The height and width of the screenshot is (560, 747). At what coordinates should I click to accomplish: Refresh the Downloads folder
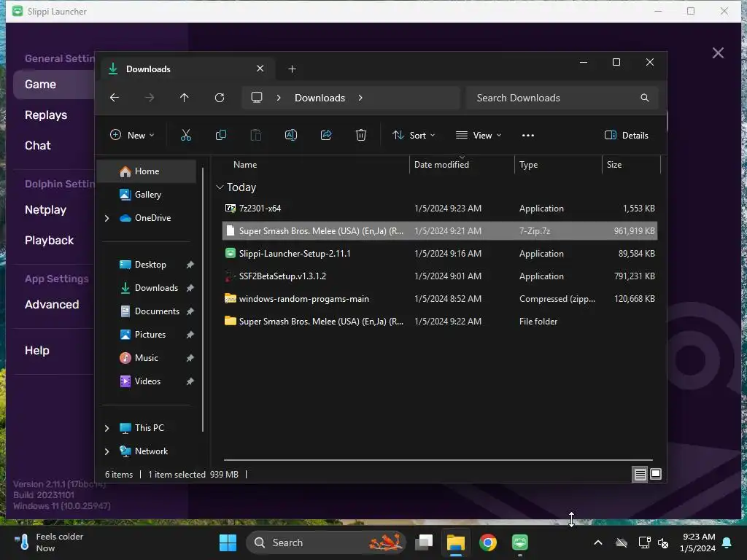click(x=220, y=98)
